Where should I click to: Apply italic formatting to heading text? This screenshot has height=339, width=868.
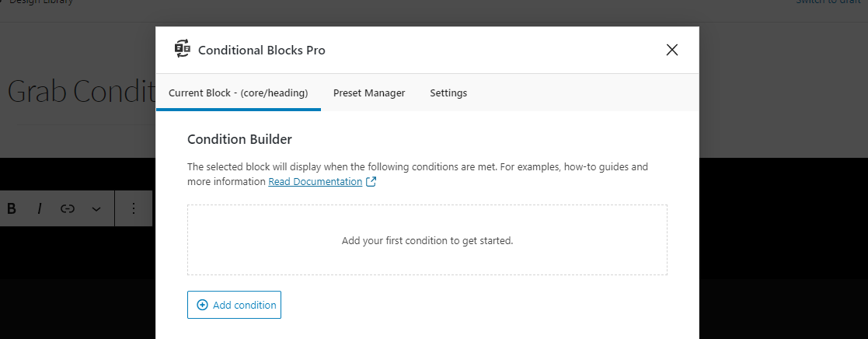pos(40,208)
